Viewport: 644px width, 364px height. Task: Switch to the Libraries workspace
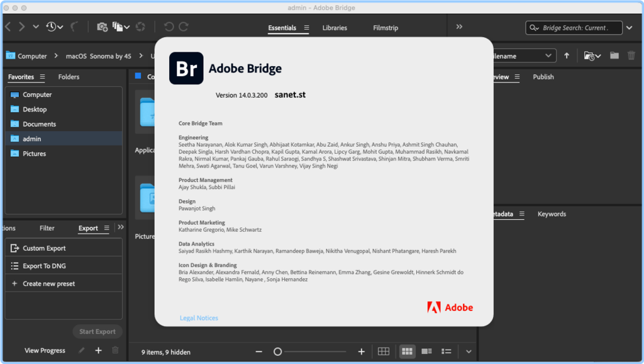coord(335,28)
